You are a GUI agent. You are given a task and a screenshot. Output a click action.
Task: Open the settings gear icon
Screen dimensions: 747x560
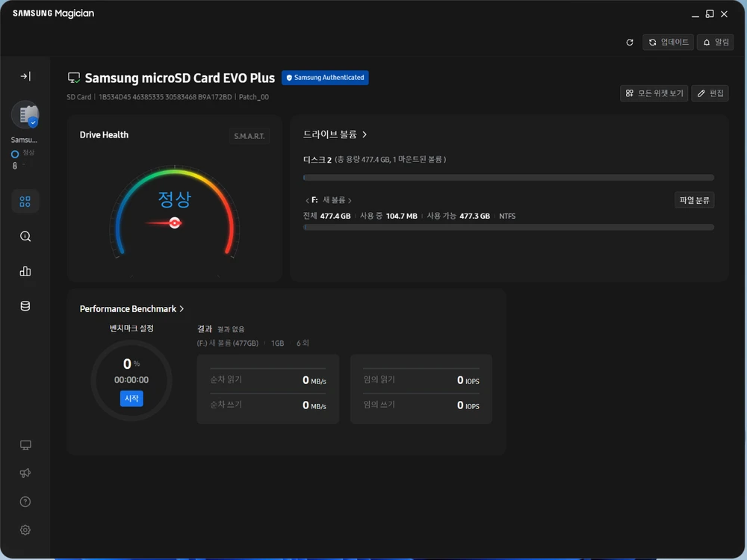click(x=25, y=529)
